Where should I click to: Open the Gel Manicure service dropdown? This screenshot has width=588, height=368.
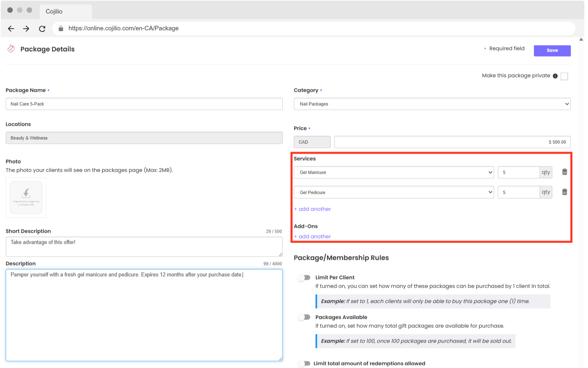click(394, 172)
